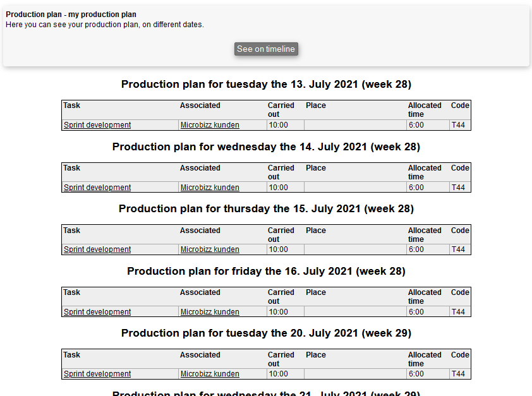Open Sprint development link for 20. July
Image resolution: width=532 pixels, height=396 pixels.
pyautogui.click(x=97, y=374)
